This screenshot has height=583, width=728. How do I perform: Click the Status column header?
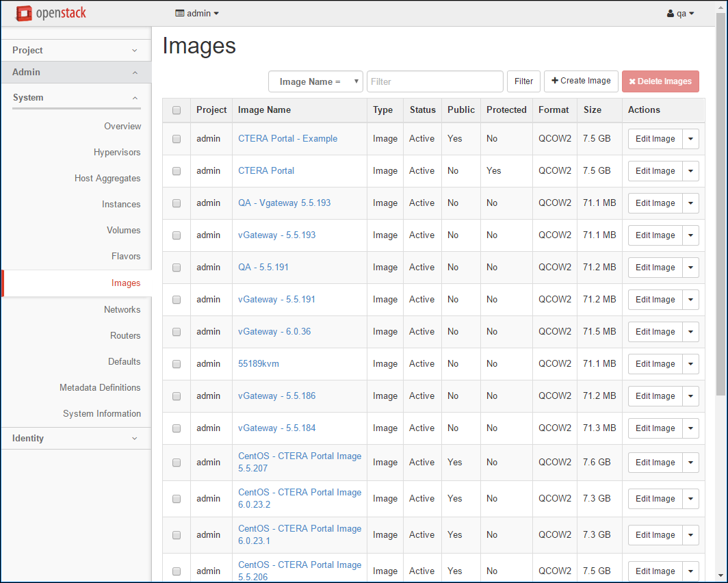[423, 110]
